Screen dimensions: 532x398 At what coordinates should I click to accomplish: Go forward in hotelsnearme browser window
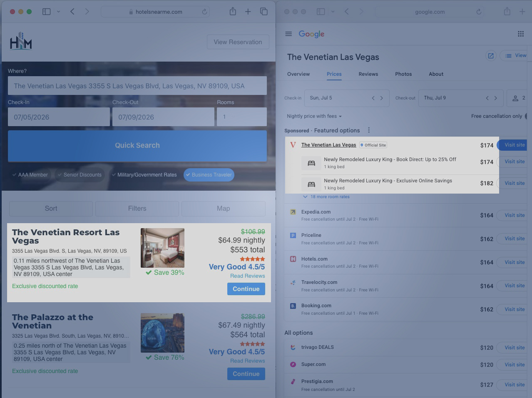[87, 12]
